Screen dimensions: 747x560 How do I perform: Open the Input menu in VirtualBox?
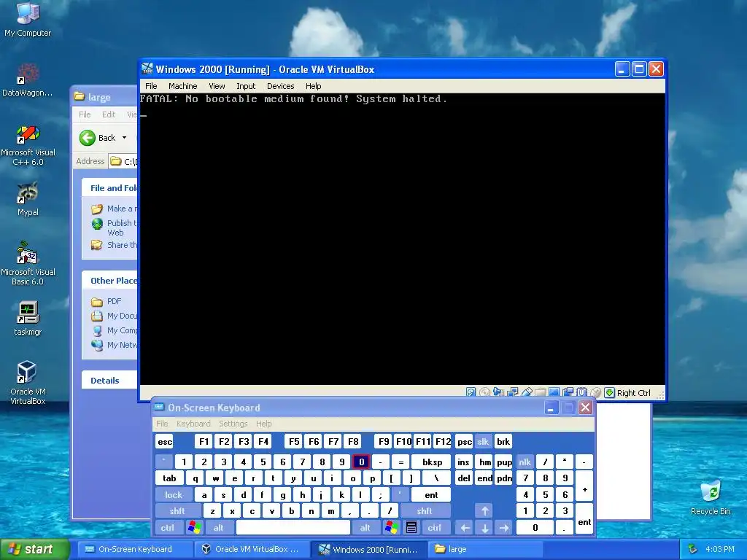pos(246,86)
